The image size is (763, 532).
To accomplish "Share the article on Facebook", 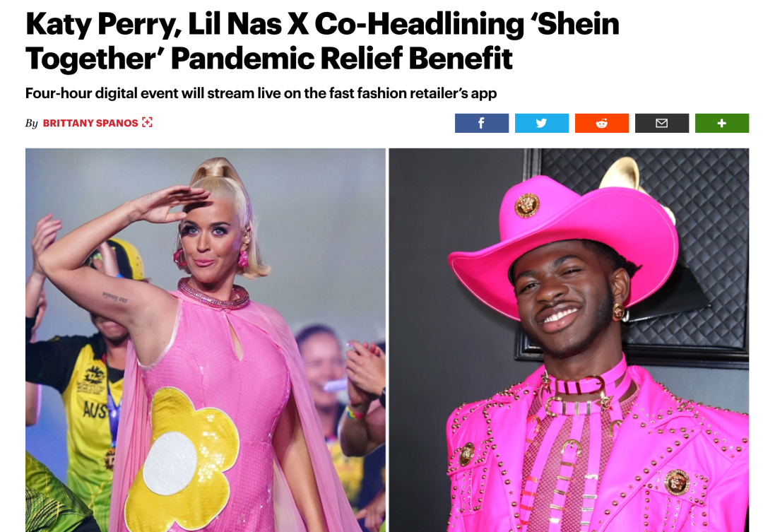I will (x=482, y=123).
